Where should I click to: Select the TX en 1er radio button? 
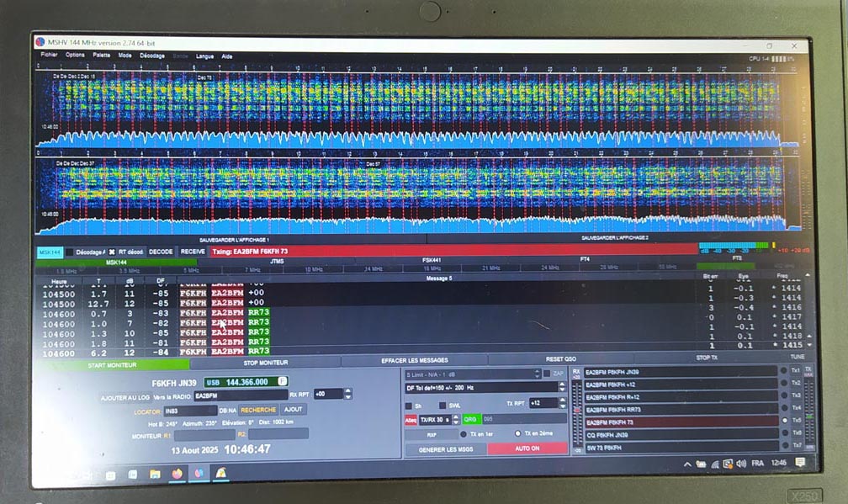click(464, 434)
